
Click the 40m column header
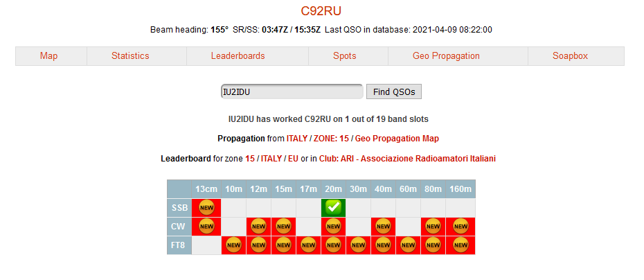[383, 189]
